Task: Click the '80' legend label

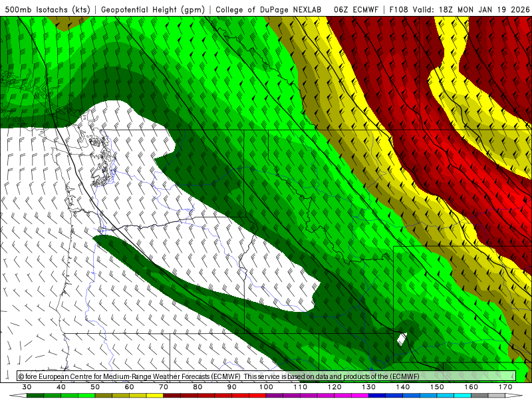Action: (x=198, y=387)
